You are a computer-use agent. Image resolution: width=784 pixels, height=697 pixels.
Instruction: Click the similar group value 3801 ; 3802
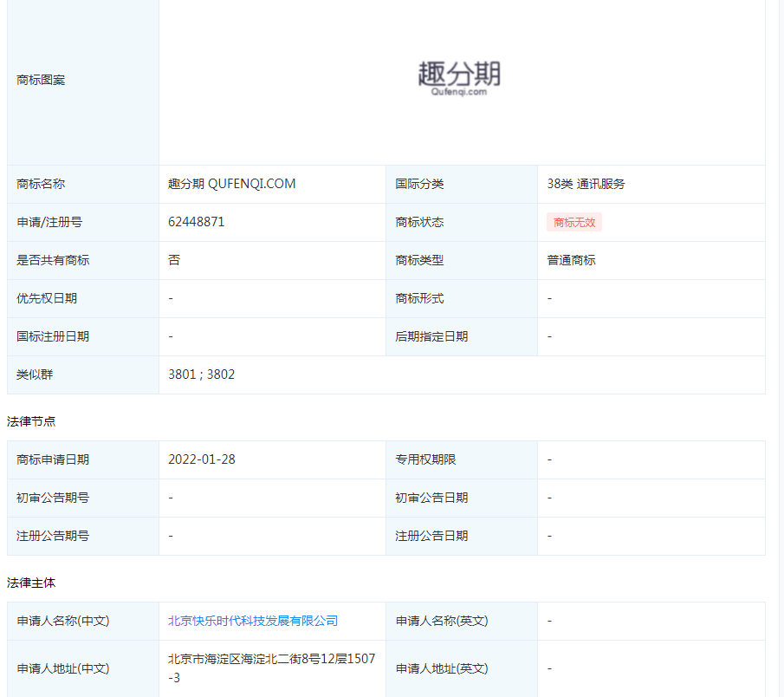pos(202,375)
